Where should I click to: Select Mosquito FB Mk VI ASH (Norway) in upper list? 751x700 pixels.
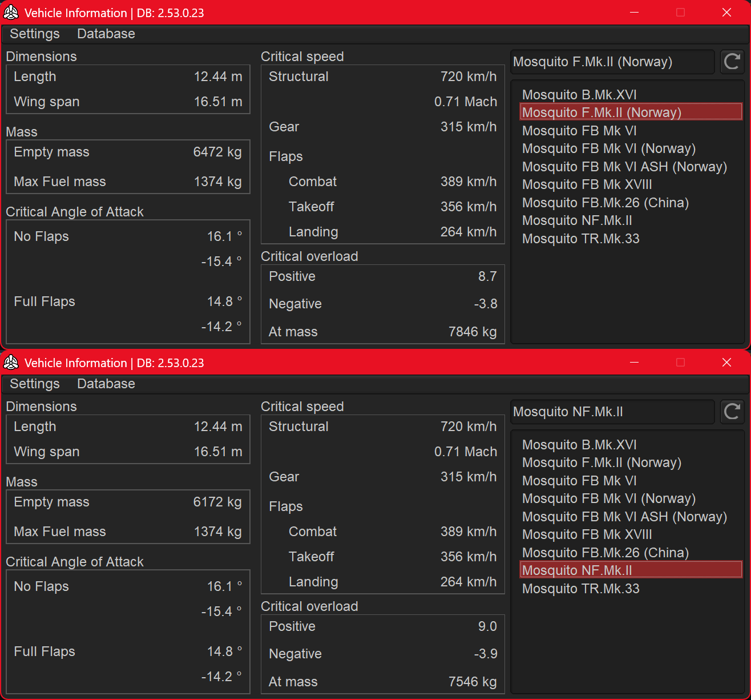(631, 167)
